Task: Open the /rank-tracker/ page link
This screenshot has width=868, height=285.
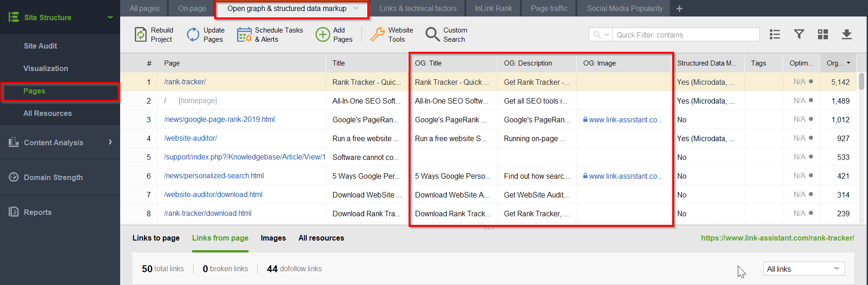Action: pos(185,82)
